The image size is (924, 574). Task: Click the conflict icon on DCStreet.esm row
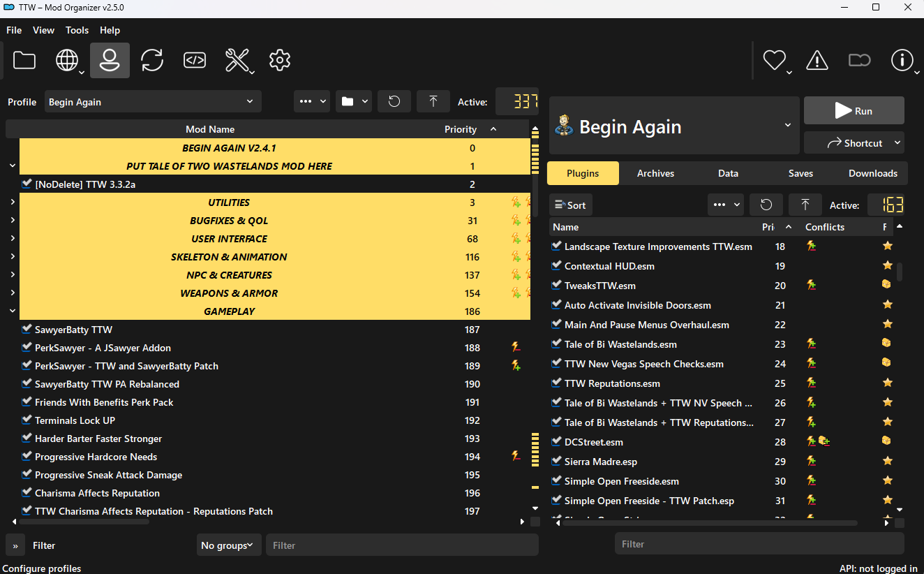point(811,441)
